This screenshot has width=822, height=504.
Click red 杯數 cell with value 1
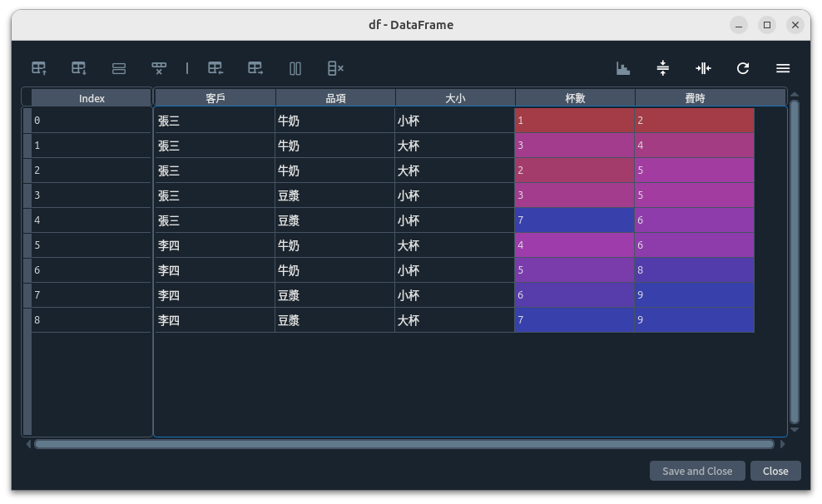click(x=575, y=121)
